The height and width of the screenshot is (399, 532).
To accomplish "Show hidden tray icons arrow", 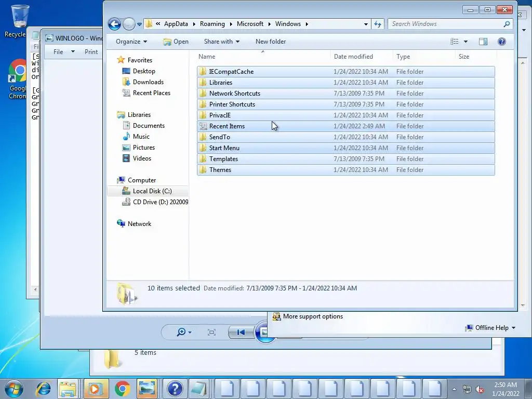I will [x=454, y=389].
